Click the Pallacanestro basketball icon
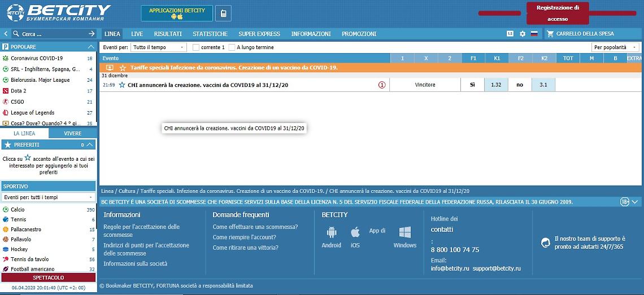Viewport: 644px width, 295px height. 5,230
